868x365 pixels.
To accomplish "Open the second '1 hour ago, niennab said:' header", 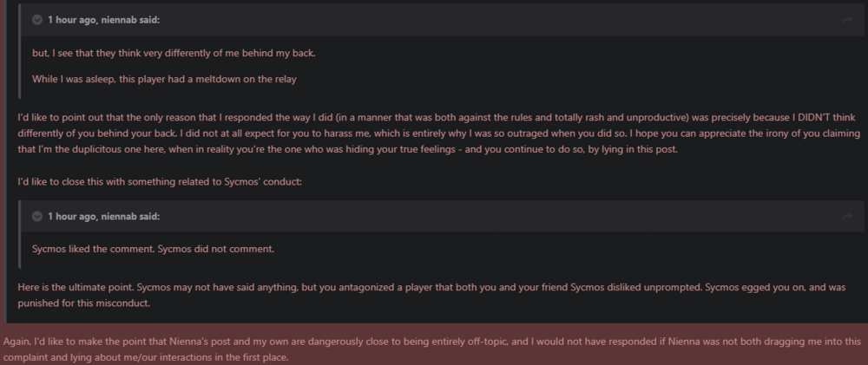I will (x=103, y=216).
